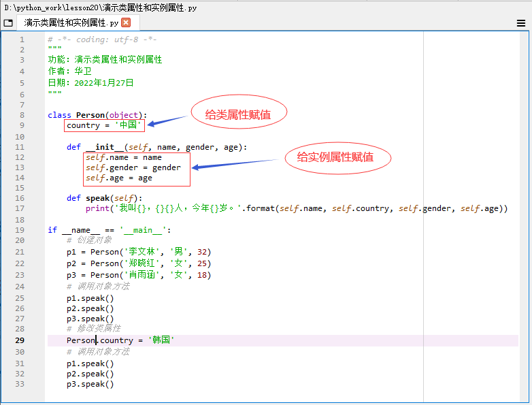The height and width of the screenshot is (405, 532).
Task: Click "country = '中国'" assignment code
Action: tap(104, 125)
